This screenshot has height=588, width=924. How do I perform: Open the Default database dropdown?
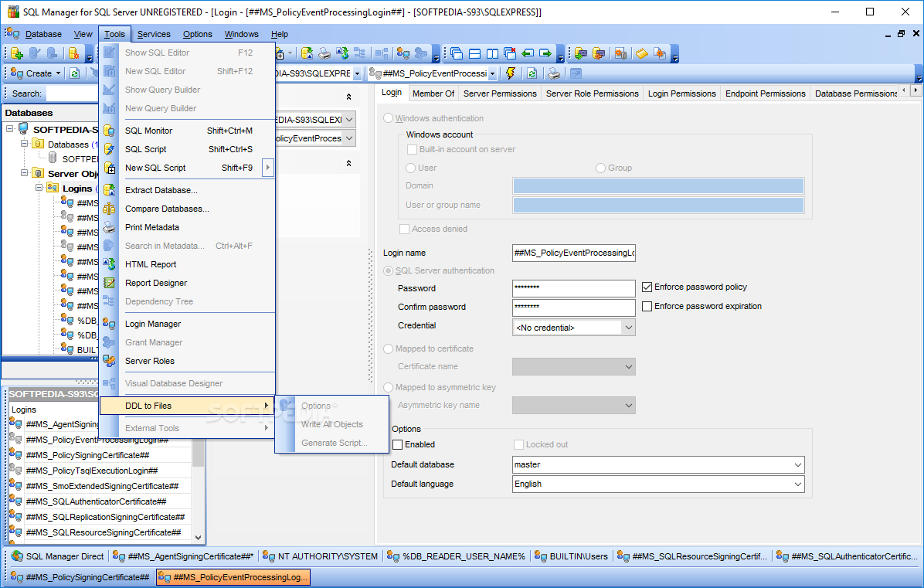(x=797, y=465)
